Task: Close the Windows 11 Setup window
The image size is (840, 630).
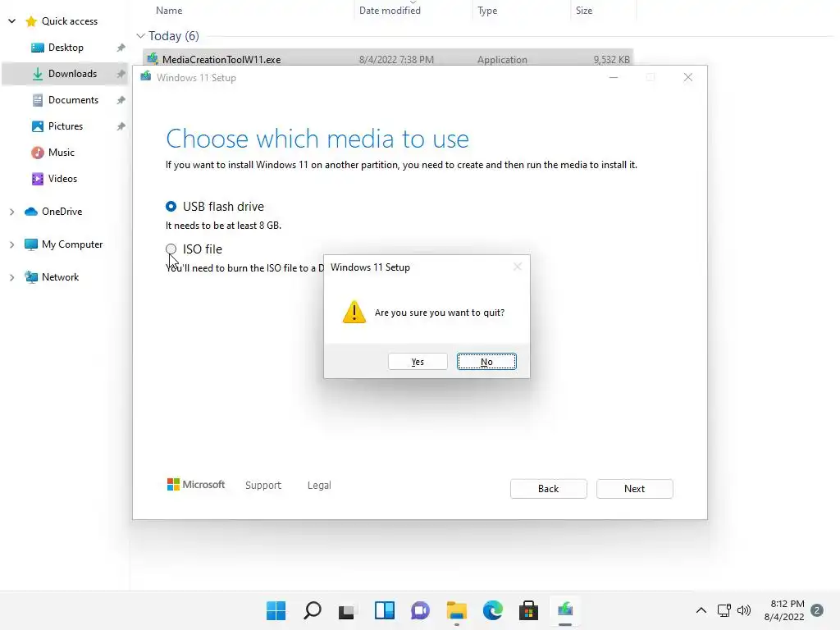Action: click(688, 78)
